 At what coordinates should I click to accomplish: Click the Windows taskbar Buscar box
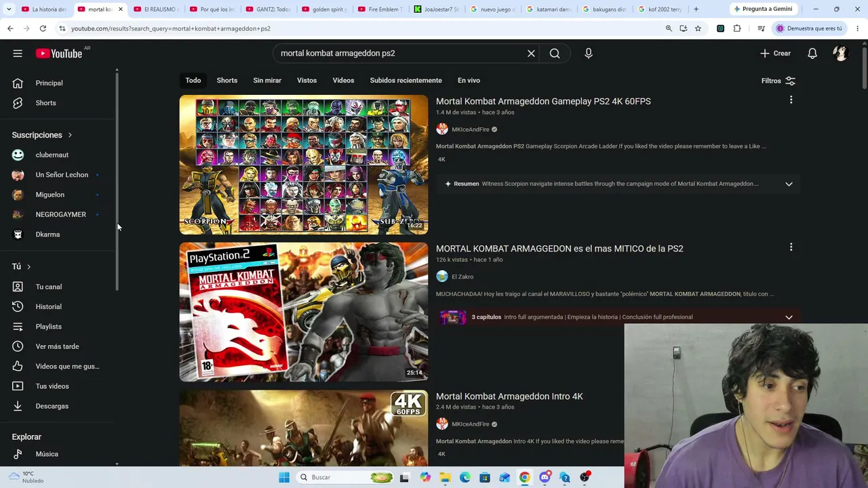(x=346, y=477)
